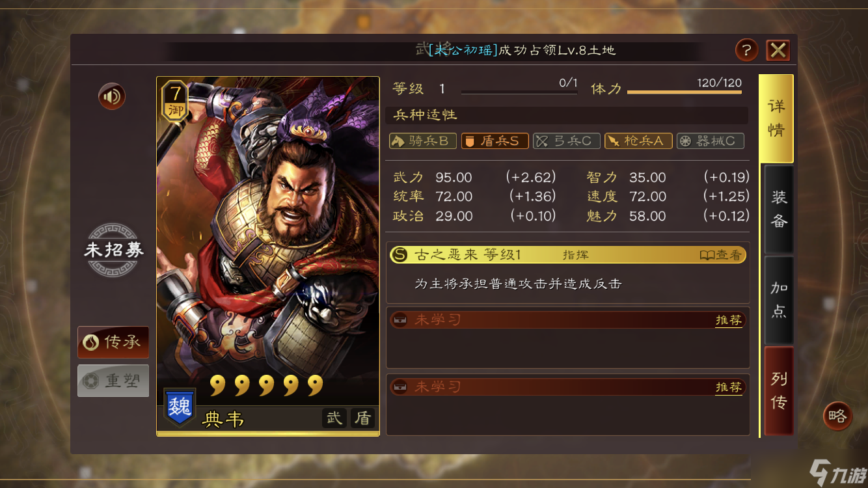Switch to the 装备 equipment tab

[779, 210]
